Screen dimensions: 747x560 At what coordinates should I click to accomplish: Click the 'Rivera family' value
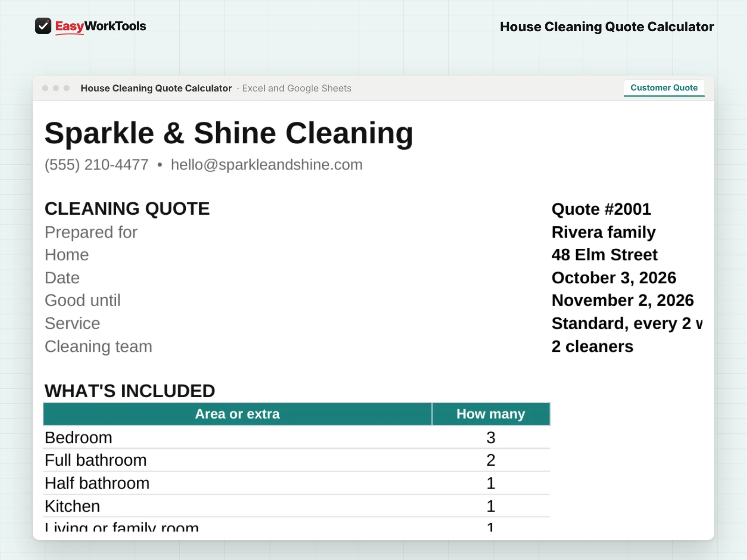[604, 232]
